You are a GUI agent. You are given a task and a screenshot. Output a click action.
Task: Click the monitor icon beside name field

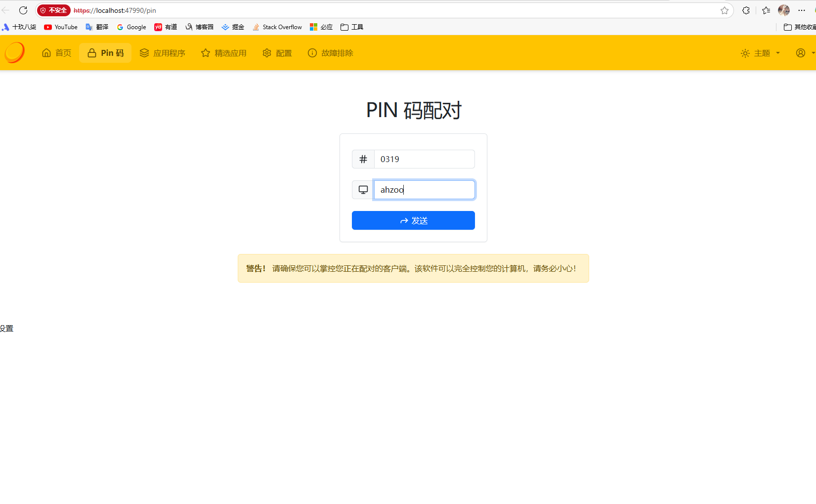[x=363, y=190]
